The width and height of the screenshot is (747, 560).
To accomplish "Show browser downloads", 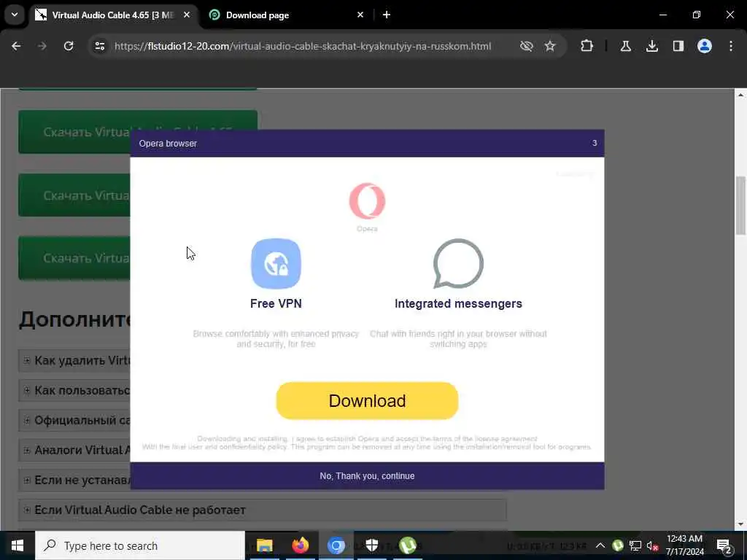I will point(652,46).
